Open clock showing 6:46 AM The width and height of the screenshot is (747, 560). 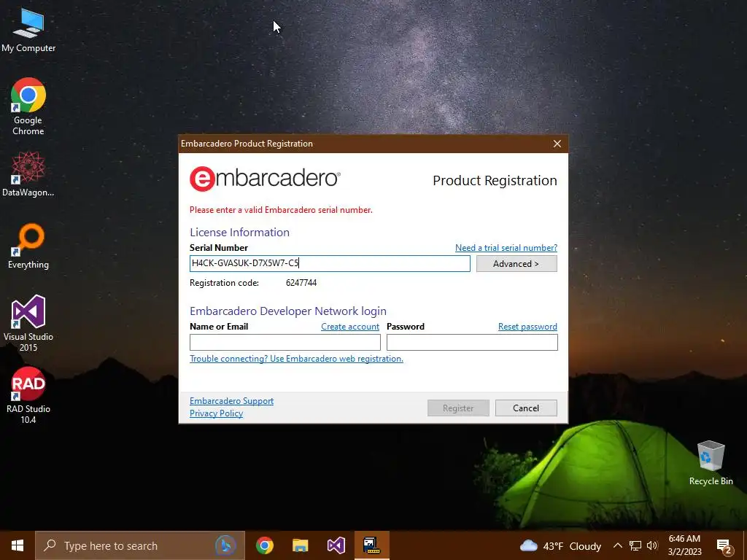684,545
